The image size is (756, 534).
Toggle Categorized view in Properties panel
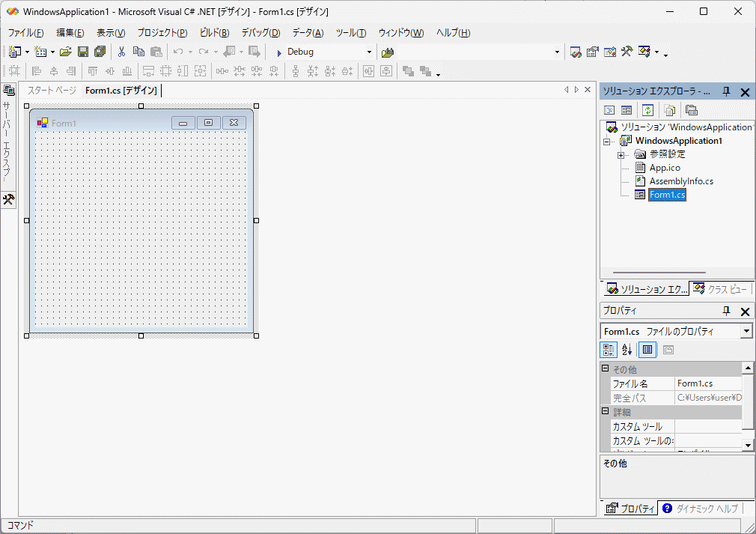point(609,350)
